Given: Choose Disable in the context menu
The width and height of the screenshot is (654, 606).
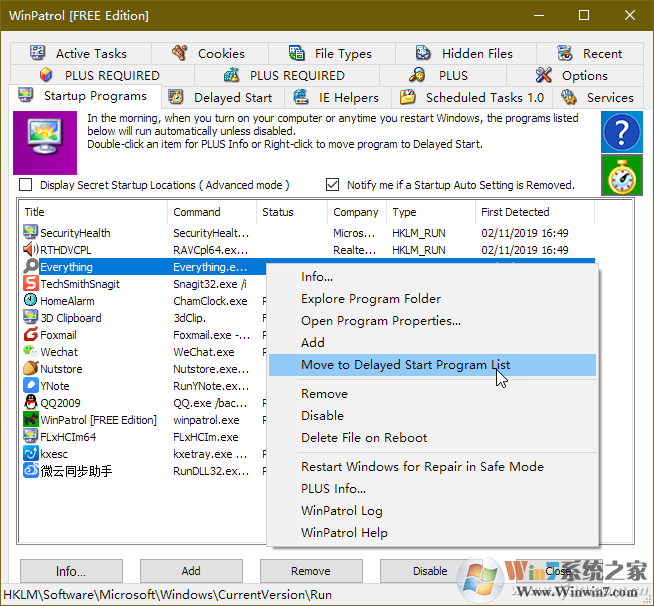Looking at the screenshot, I should pyautogui.click(x=432, y=415).
